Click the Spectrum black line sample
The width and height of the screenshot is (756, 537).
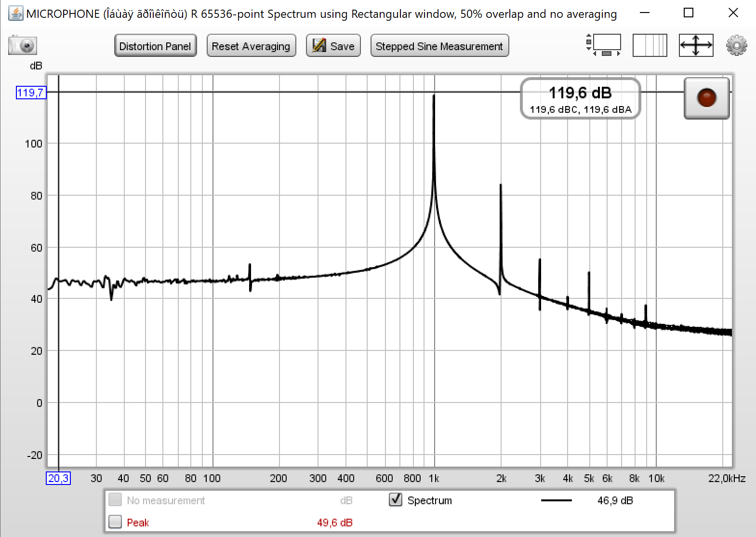[x=556, y=500]
